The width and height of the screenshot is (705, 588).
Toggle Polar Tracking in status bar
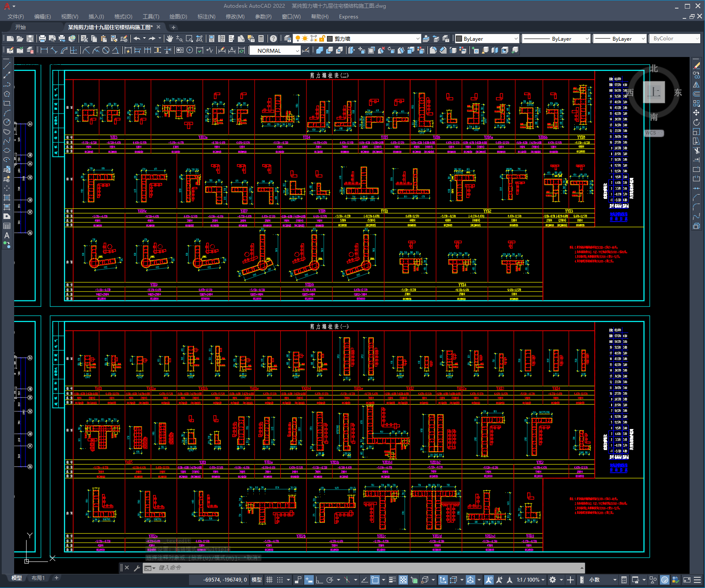pyautogui.click(x=330, y=580)
